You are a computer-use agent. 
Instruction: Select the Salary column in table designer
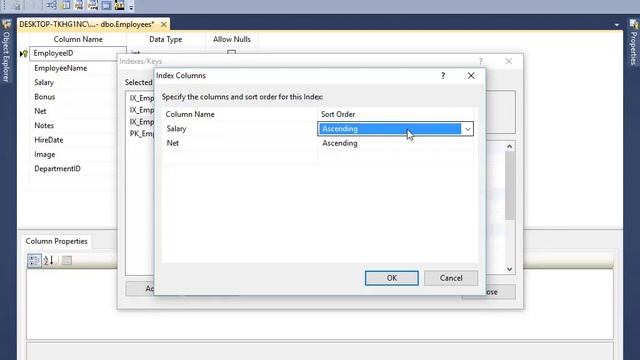(44, 82)
